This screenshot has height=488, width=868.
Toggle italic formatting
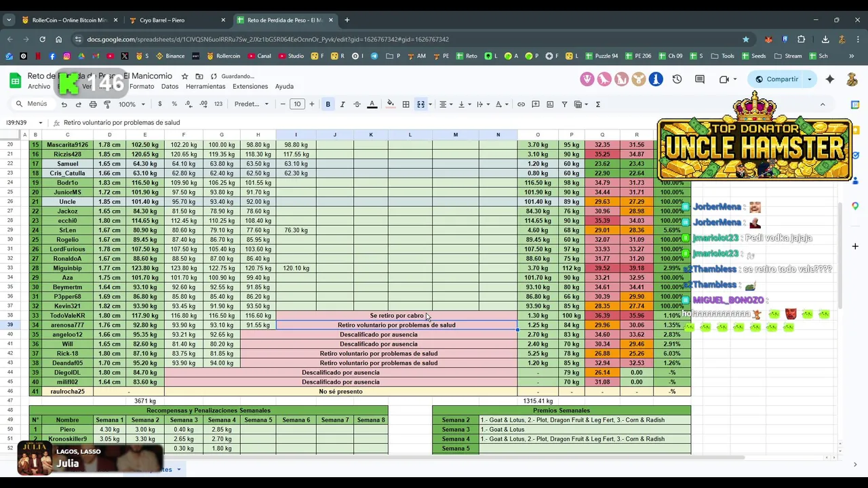point(342,104)
